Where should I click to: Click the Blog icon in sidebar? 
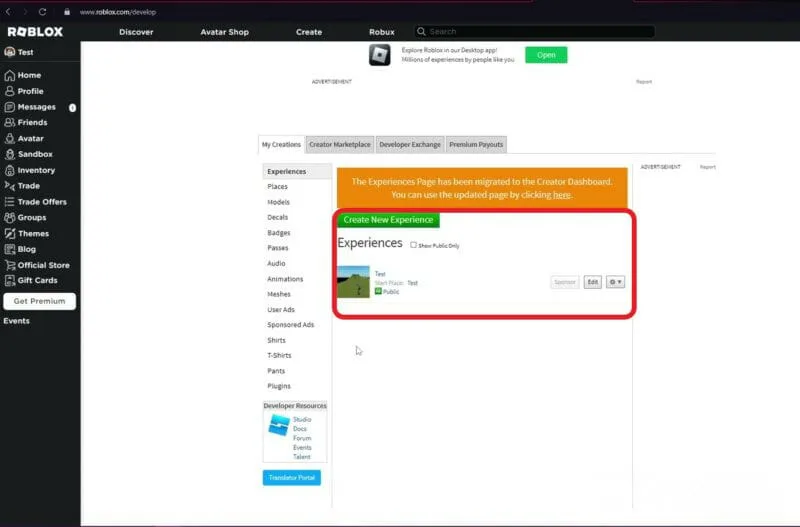pyautogui.click(x=10, y=249)
